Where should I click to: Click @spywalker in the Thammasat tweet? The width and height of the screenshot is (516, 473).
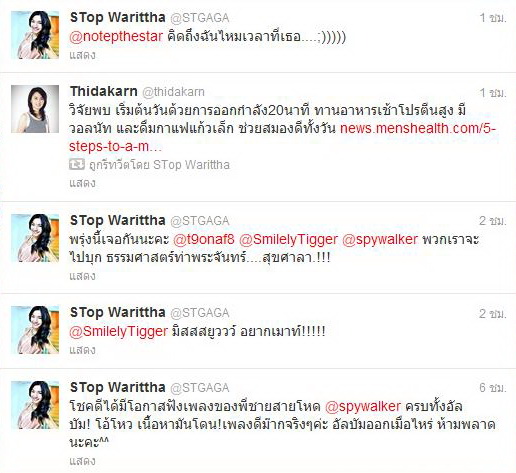[x=380, y=239]
